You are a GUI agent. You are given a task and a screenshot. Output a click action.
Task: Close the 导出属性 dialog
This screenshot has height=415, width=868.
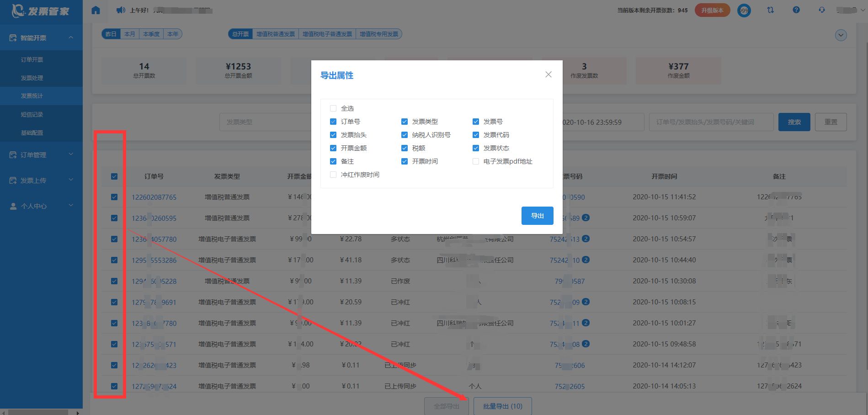(548, 74)
